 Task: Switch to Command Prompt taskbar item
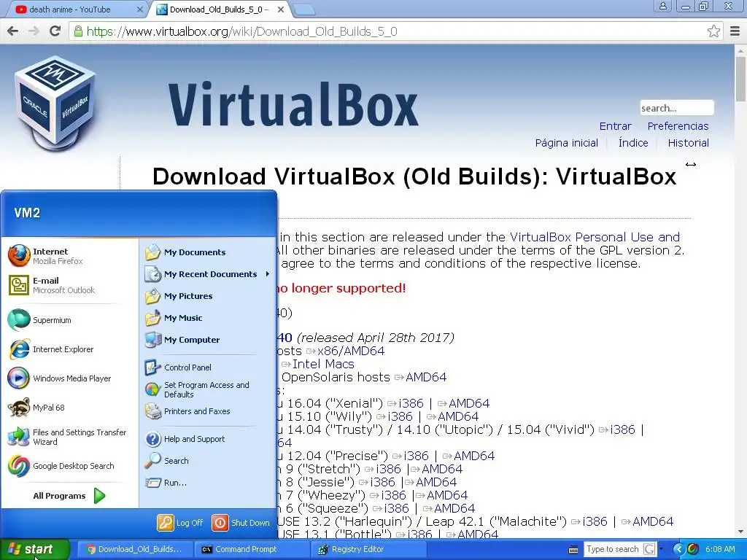point(252,549)
